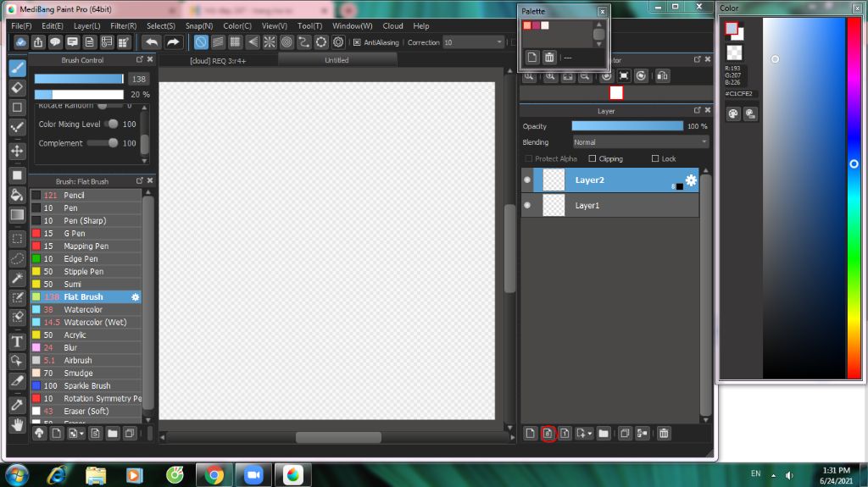Choose the Hand pan tool
This screenshot has height=487, width=868.
click(x=17, y=425)
